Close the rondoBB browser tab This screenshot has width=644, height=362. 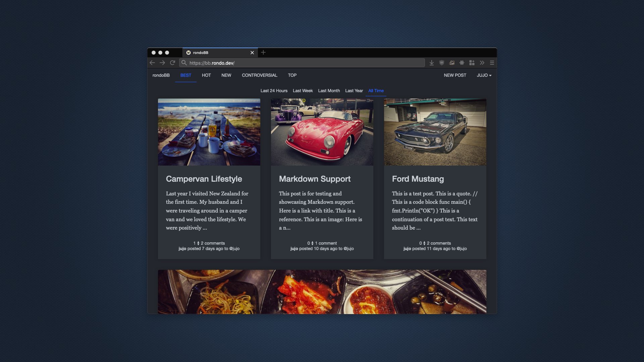(x=252, y=53)
